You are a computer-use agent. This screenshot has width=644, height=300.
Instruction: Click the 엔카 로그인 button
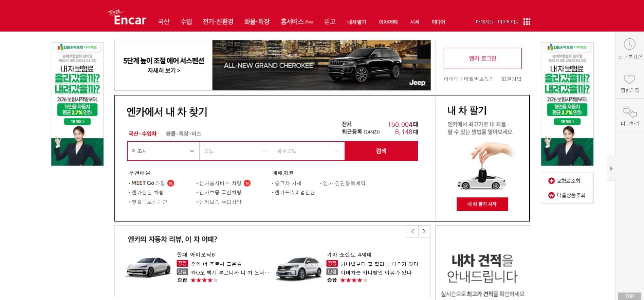coord(482,58)
